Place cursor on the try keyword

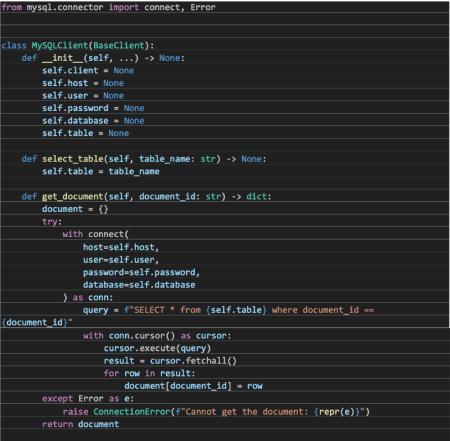50,222
